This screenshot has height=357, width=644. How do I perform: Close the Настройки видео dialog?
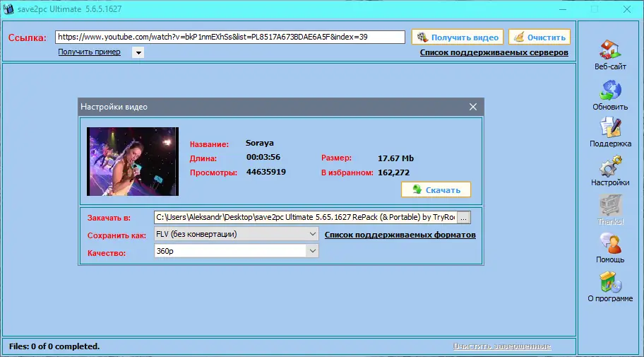pos(473,107)
